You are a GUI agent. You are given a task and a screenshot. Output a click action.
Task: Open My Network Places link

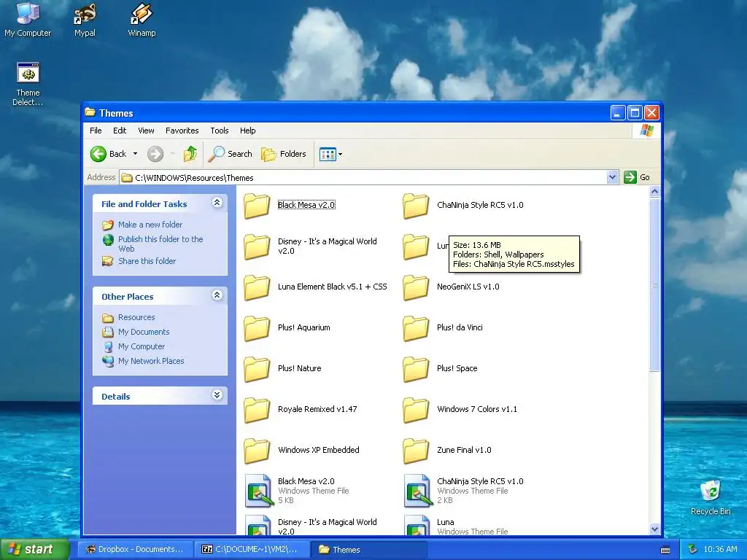tap(151, 361)
